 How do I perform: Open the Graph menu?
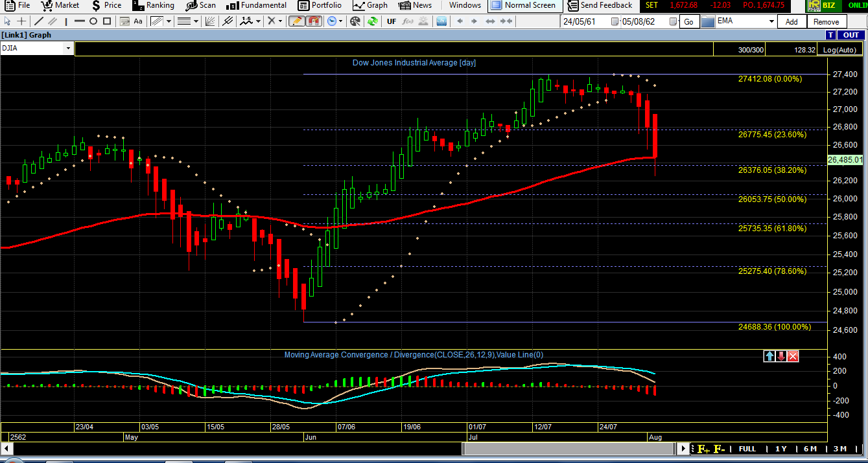pos(370,5)
